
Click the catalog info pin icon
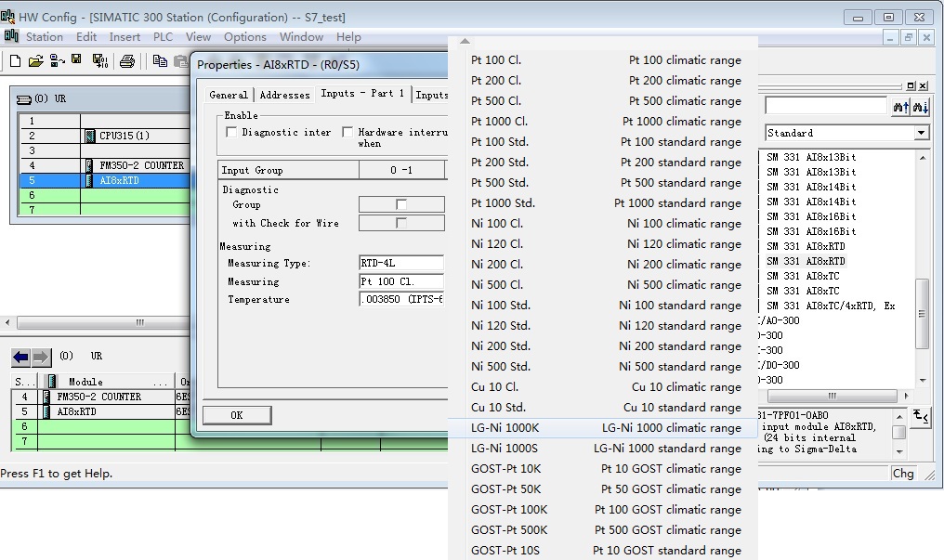[x=921, y=416]
